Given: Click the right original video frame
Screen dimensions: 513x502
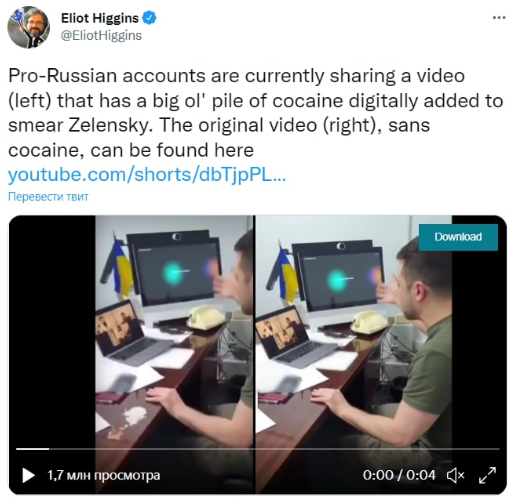Looking at the screenshot, I should tap(354, 332).
